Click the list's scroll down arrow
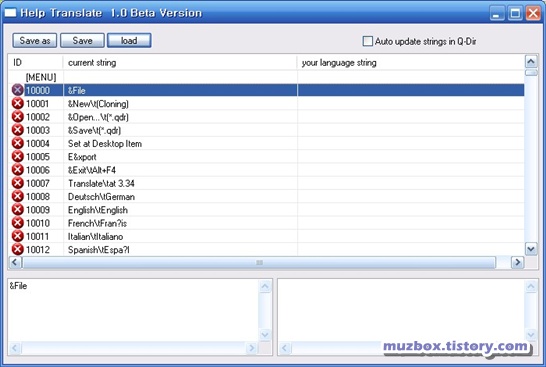 click(x=531, y=249)
